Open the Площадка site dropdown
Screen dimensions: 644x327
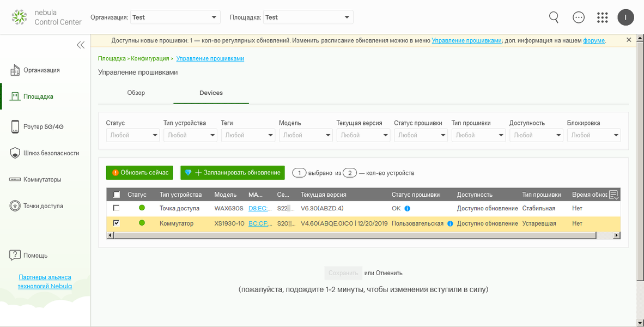click(308, 17)
